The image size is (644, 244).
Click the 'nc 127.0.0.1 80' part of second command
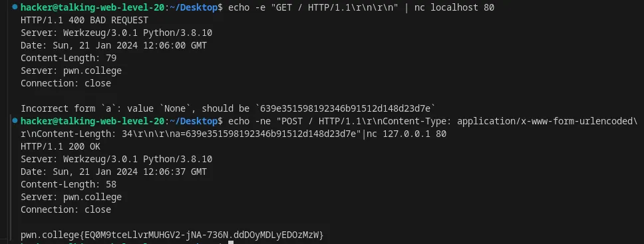406,134
